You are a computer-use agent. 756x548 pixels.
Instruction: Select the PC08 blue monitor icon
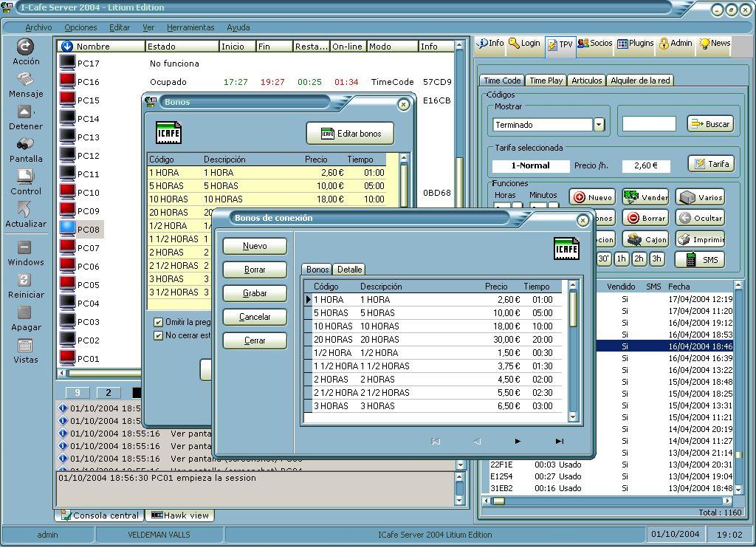(67, 228)
